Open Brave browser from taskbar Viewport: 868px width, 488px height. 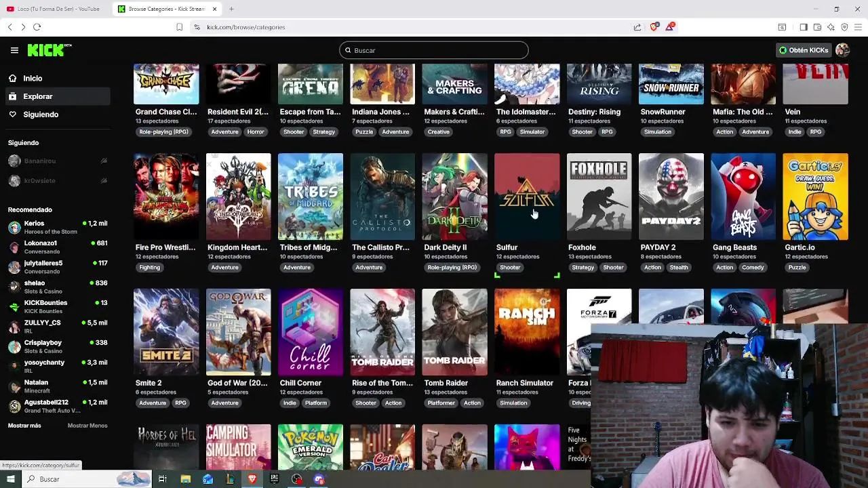[252, 479]
